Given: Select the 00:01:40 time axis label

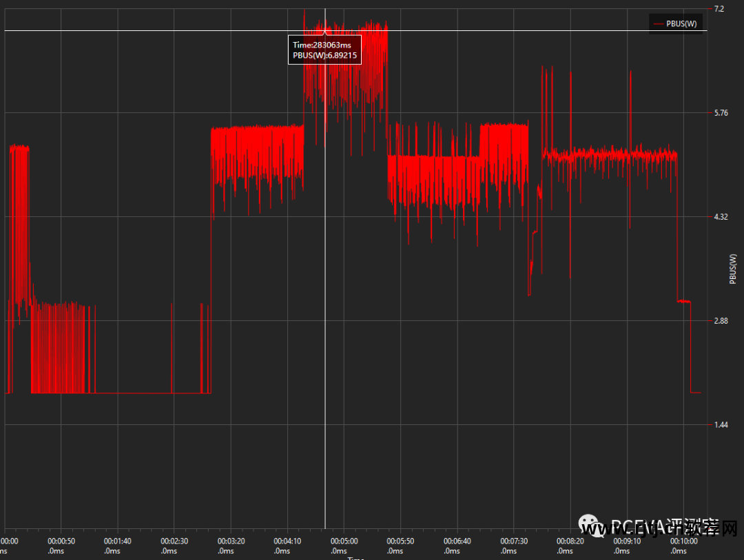Looking at the screenshot, I should [117, 542].
